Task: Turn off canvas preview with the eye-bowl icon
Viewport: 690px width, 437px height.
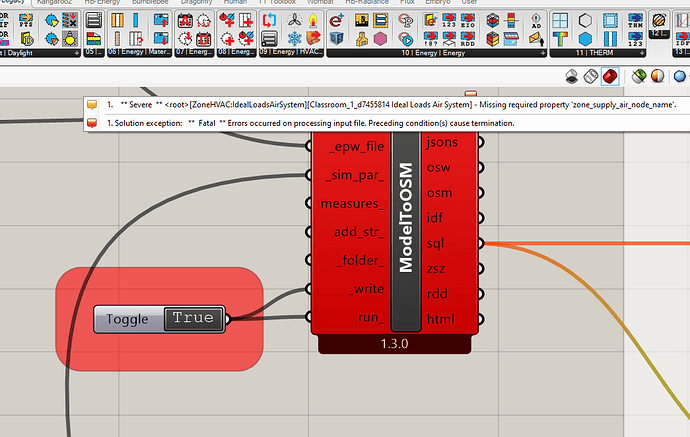Action: (x=572, y=77)
